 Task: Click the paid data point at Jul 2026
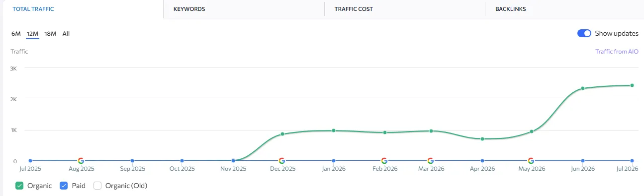pyautogui.click(x=632, y=161)
